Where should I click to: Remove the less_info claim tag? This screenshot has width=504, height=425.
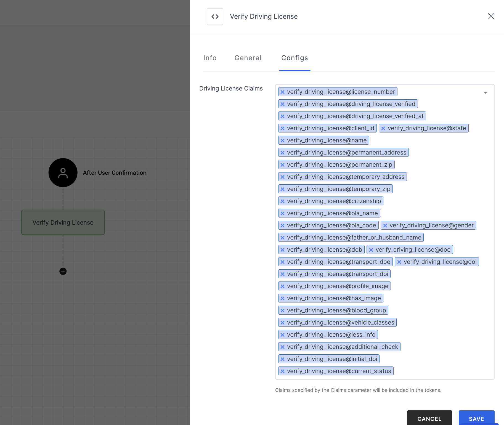coord(282,335)
